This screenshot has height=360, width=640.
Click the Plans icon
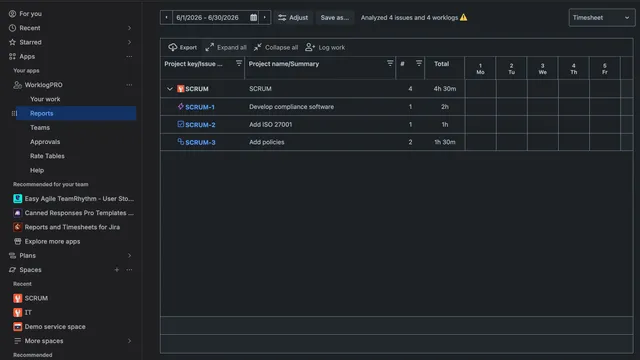(12, 256)
